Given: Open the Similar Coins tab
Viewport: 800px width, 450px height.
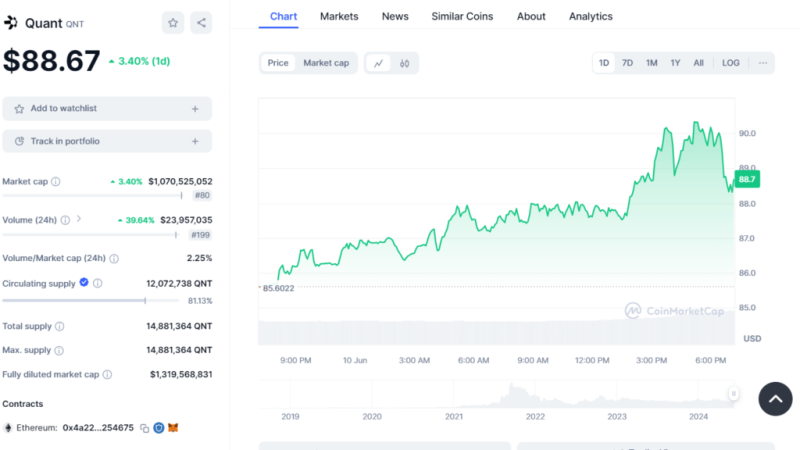Looking at the screenshot, I should pos(462,16).
